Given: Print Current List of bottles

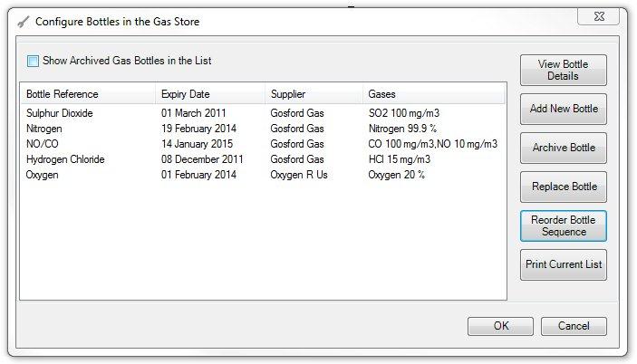Looking at the screenshot, I should [x=563, y=264].
